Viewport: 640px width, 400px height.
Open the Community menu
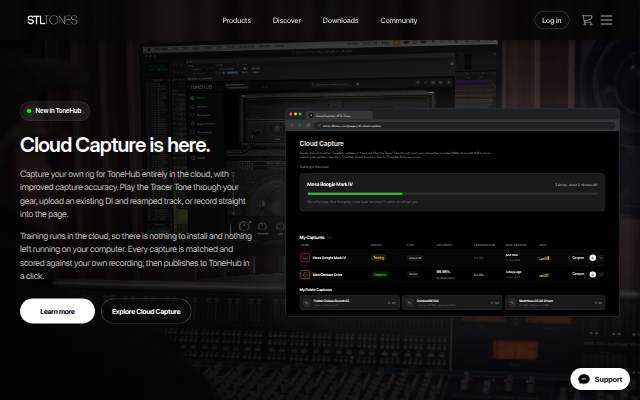point(399,20)
